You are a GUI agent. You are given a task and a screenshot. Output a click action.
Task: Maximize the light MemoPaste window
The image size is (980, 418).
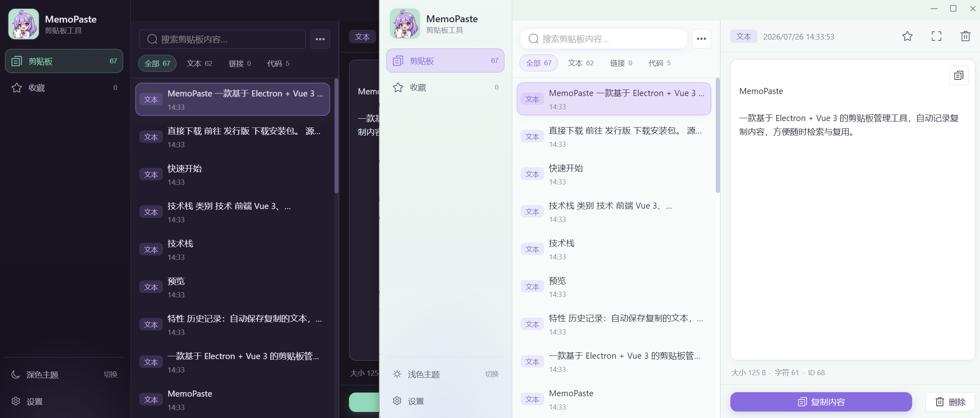tap(953, 8)
